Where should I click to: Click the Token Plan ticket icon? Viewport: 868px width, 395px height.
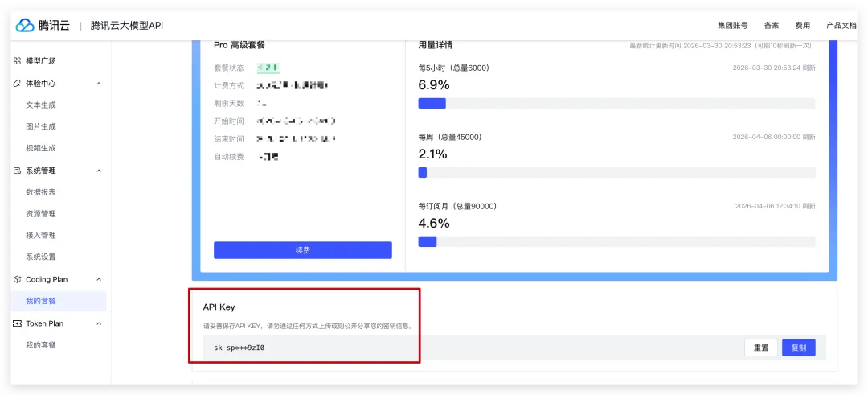tap(17, 323)
